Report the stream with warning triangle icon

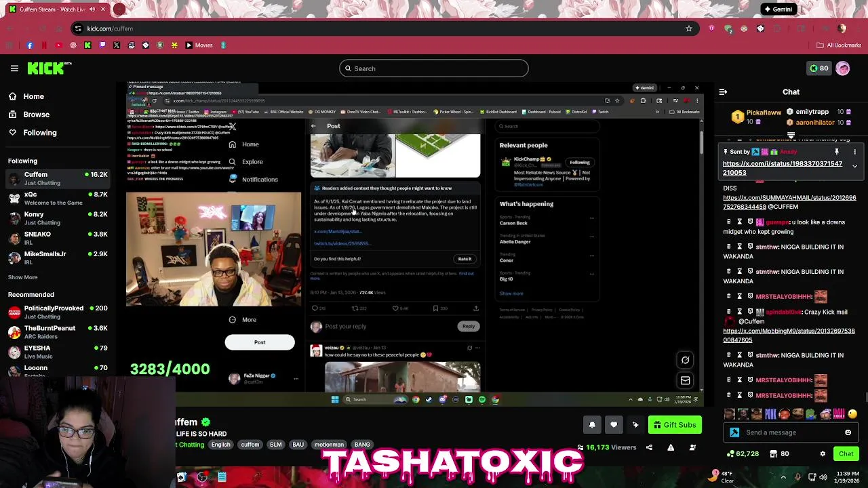[671, 447]
